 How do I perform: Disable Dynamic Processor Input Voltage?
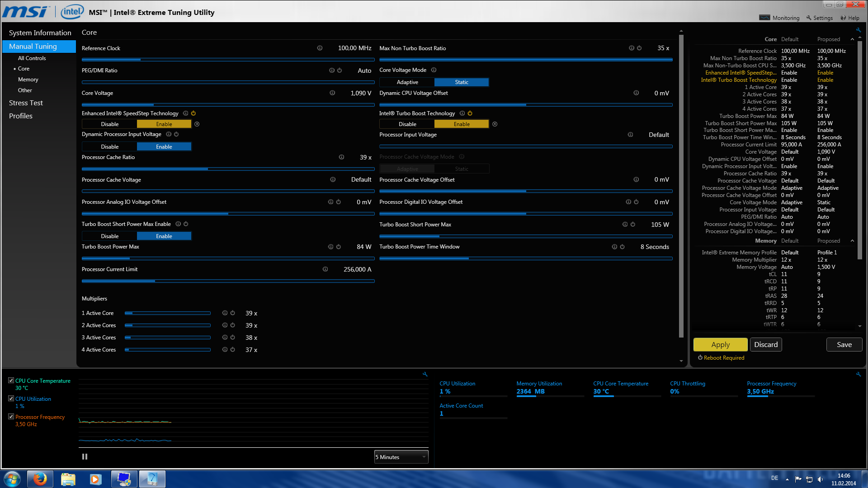109,147
